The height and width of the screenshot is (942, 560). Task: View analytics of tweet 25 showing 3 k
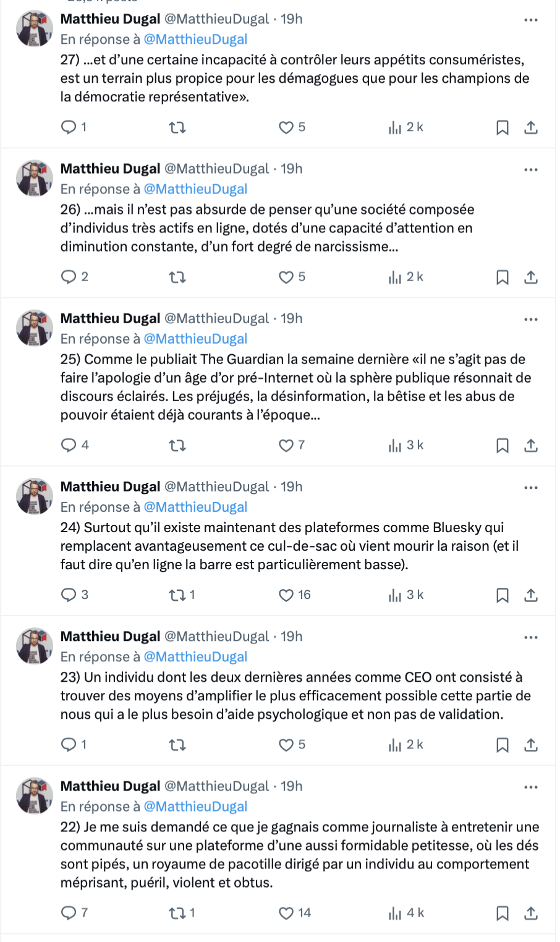[406, 445]
